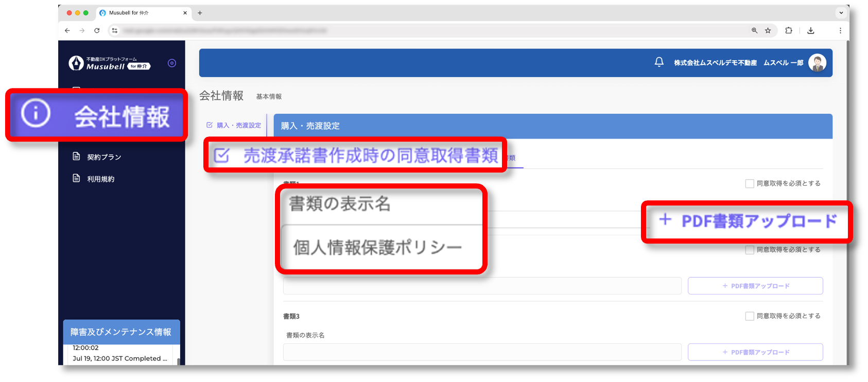Click the 書類3 display name input field

click(482, 352)
